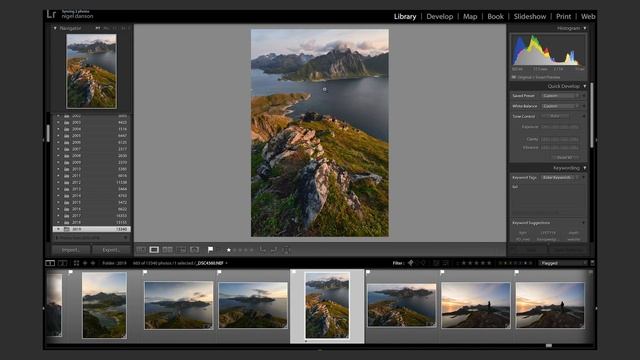Open the Saved Preset dropdown
Image resolution: width=640 pixels, height=360 pixels.
560,96
